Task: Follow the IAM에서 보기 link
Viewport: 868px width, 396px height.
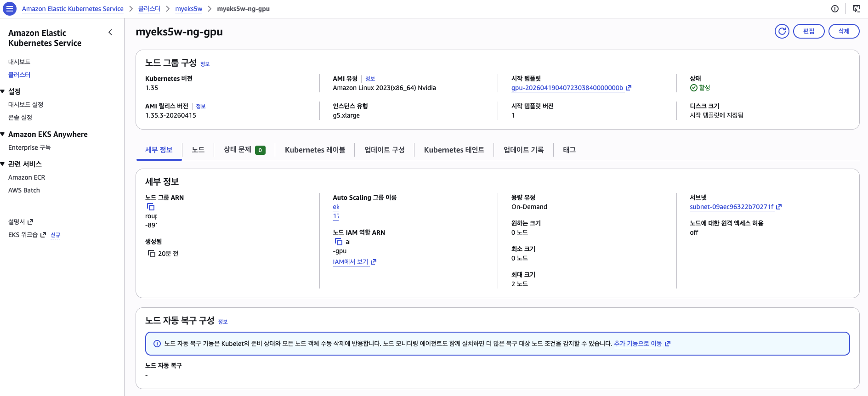Action: click(x=351, y=262)
